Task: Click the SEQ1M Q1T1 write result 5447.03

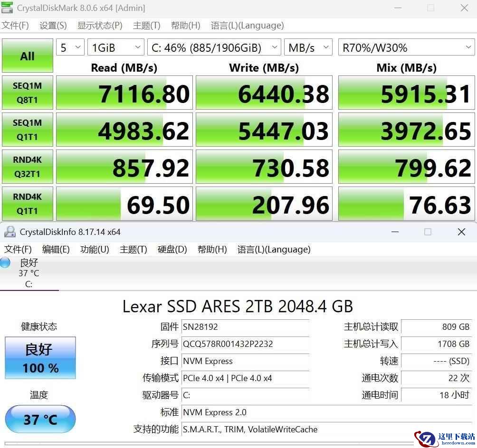Action: tap(264, 130)
